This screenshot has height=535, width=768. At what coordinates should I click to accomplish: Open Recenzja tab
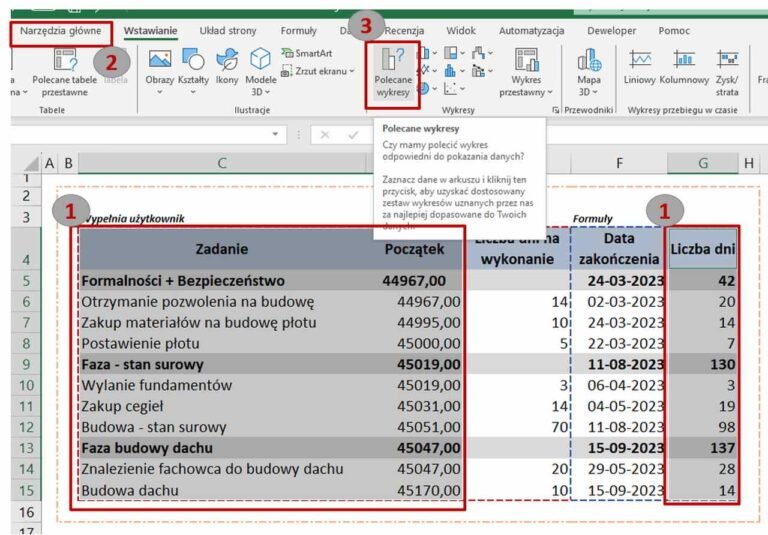click(x=404, y=31)
